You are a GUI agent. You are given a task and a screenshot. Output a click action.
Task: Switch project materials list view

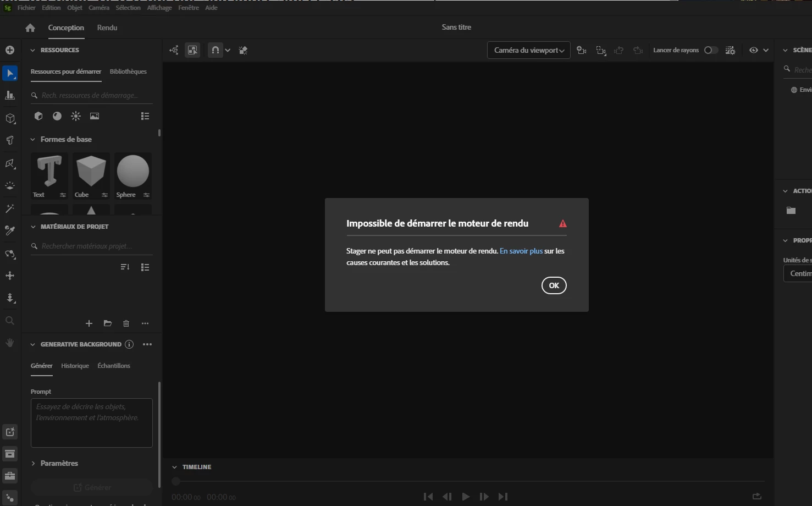click(145, 267)
